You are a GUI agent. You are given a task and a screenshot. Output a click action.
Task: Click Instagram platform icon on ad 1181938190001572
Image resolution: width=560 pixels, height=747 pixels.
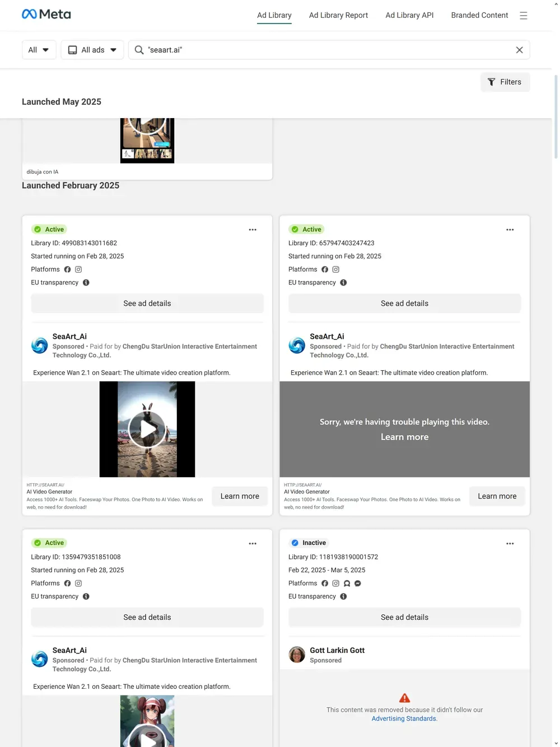click(x=336, y=583)
